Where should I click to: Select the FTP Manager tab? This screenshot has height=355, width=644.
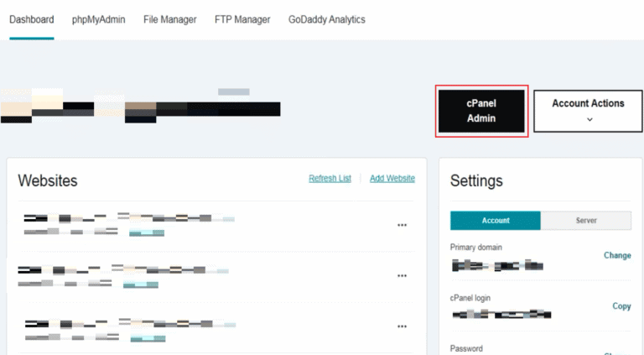click(242, 20)
